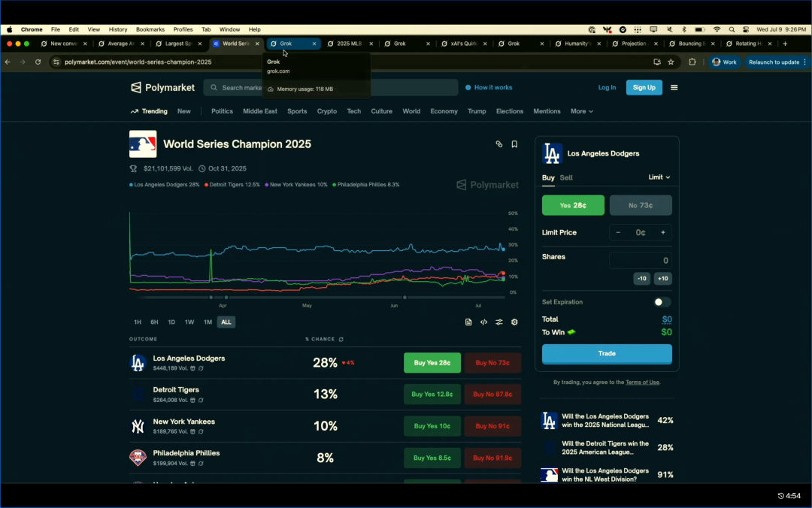Open the hamburger menu next to Sign Up
The image size is (812, 508).
[x=674, y=88]
